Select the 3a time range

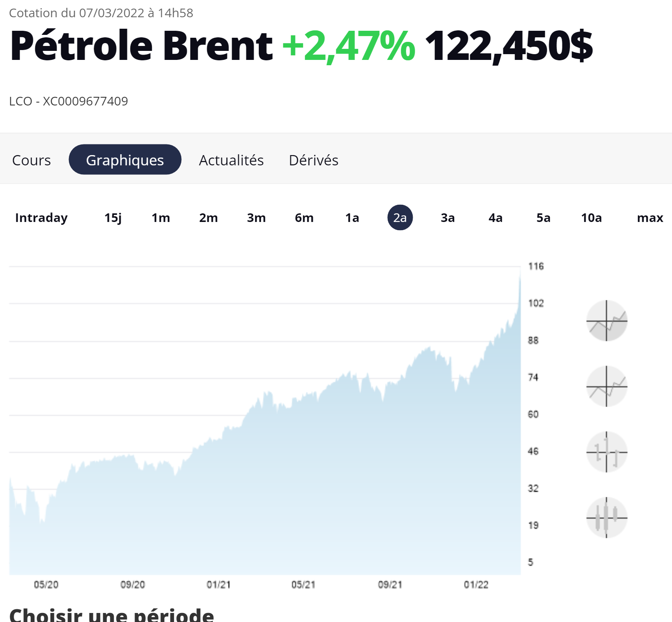click(x=448, y=218)
